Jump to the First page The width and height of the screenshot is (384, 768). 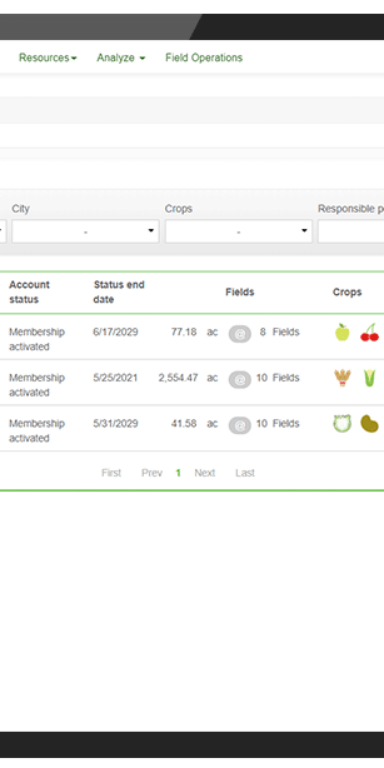coord(111,473)
